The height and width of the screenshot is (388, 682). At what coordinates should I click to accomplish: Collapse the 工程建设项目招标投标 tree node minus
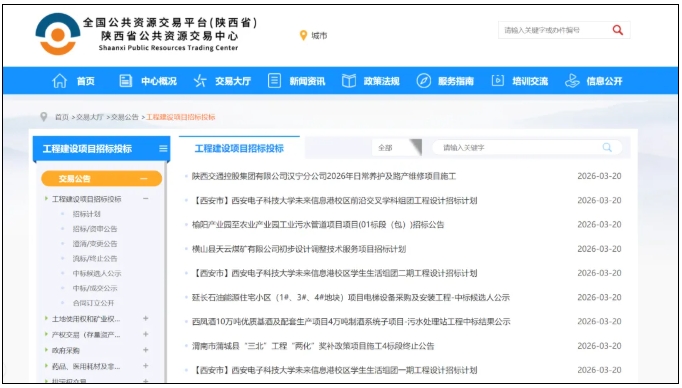click(x=146, y=199)
